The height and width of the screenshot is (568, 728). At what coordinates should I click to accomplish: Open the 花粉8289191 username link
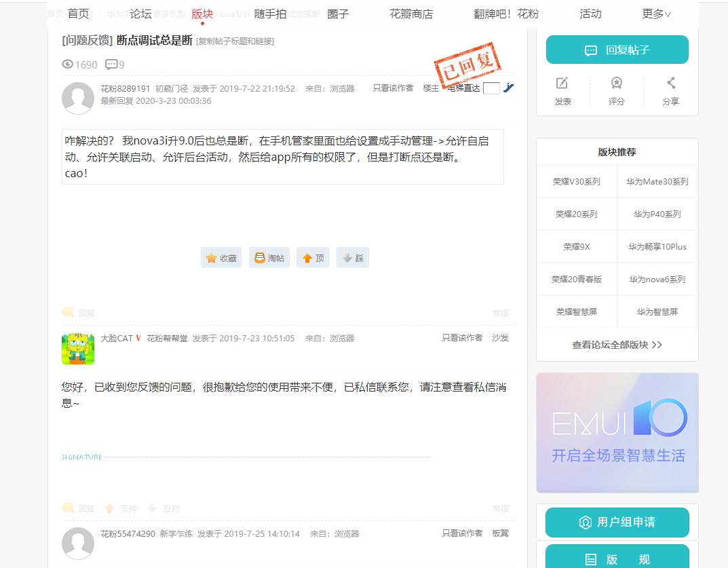coord(126,88)
